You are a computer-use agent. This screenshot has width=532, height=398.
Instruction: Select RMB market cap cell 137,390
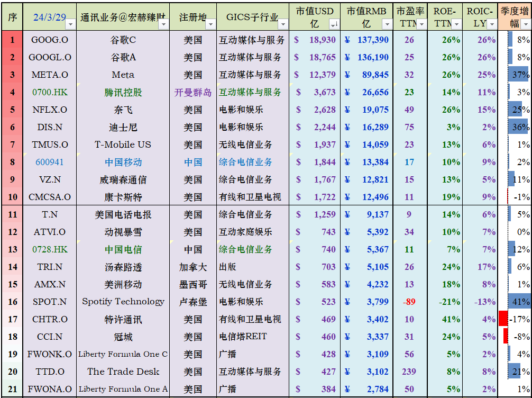click(x=366, y=40)
